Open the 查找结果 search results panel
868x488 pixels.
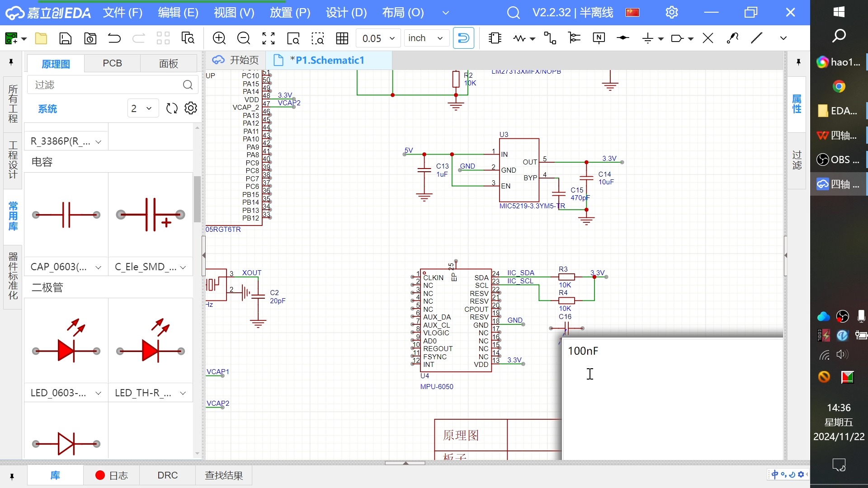[x=224, y=475]
